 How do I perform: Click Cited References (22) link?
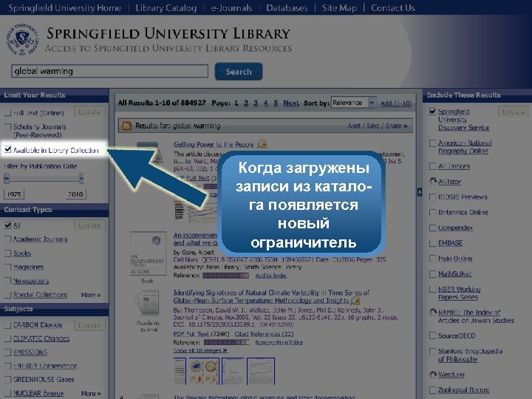[264, 334]
